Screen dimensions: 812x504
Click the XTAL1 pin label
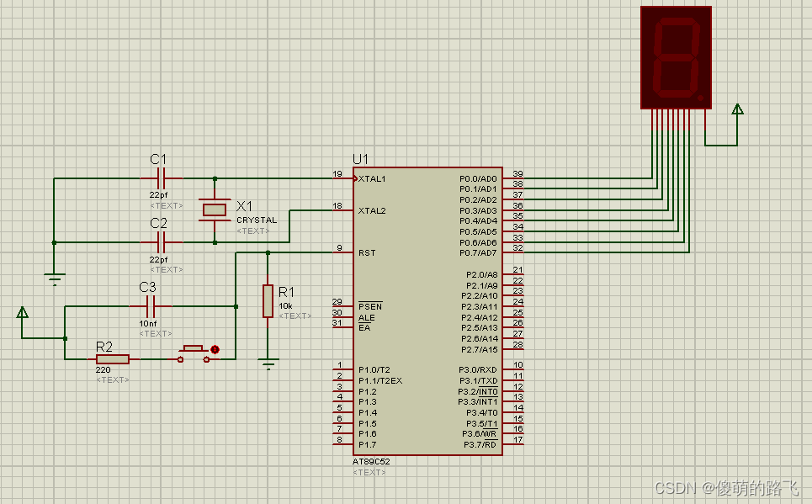click(372, 178)
